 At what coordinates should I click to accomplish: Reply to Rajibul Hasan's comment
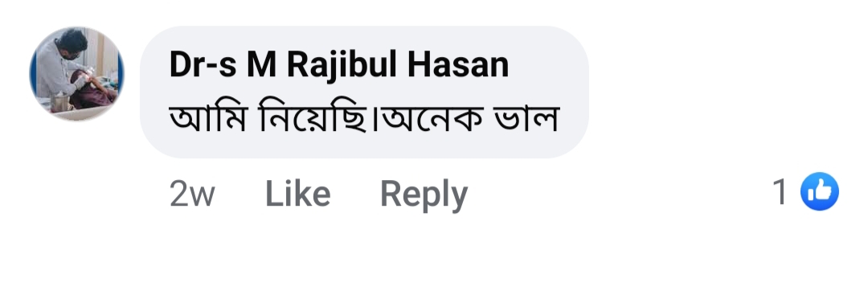pyautogui.click(x=424, y=195)
